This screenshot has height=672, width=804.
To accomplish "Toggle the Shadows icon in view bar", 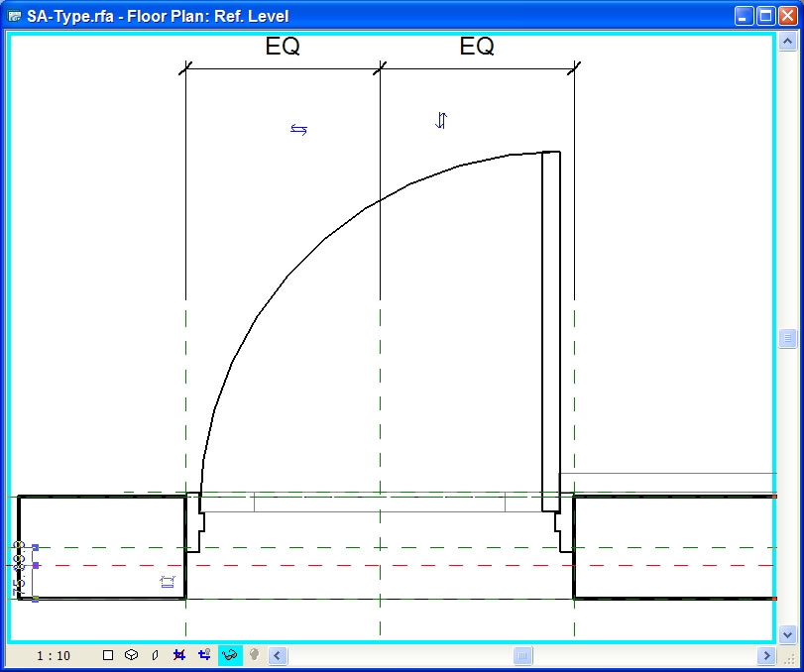I will point(156,655).
